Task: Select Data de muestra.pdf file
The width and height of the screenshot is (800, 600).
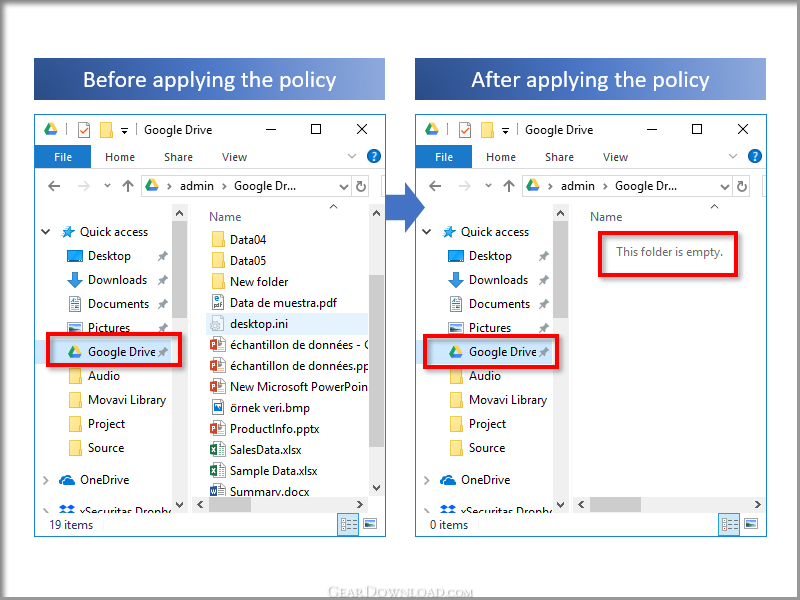Action: pyautogui.click(x=273, y=303)
